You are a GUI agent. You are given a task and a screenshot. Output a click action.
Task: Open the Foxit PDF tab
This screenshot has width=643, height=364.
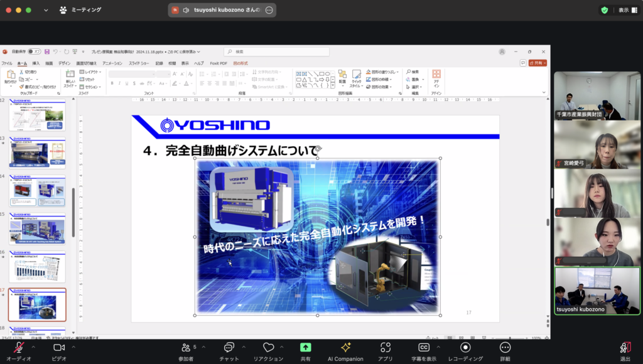click(x=219, y=63)
